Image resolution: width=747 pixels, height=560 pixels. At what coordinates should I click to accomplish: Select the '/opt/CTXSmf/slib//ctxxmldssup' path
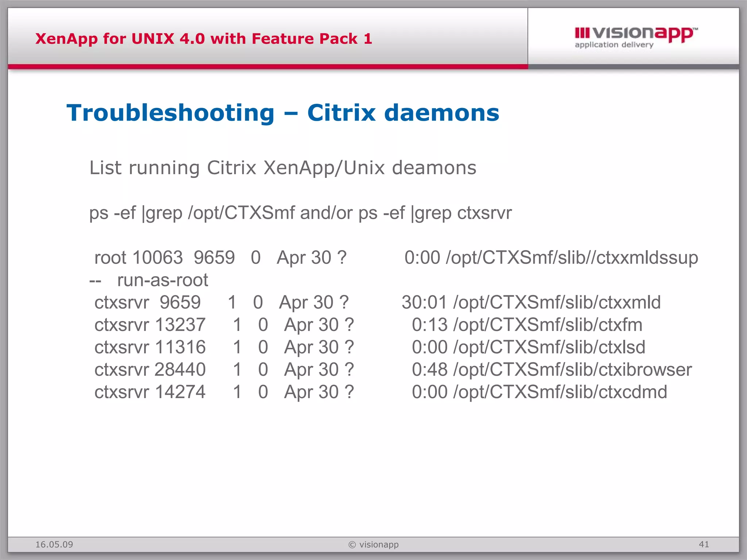point(572,257)
